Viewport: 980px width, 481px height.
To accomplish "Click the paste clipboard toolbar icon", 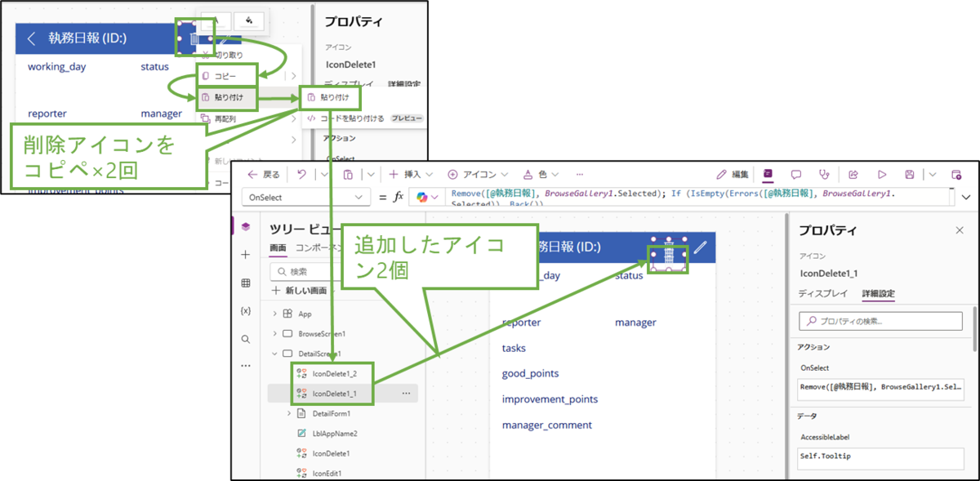I will tap(348, 174).
